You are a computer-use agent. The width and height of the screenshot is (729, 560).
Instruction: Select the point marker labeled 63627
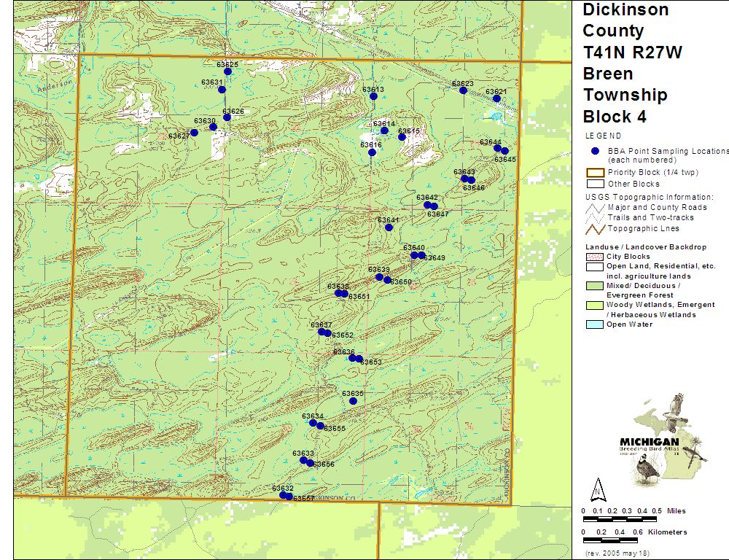point(194,133)
